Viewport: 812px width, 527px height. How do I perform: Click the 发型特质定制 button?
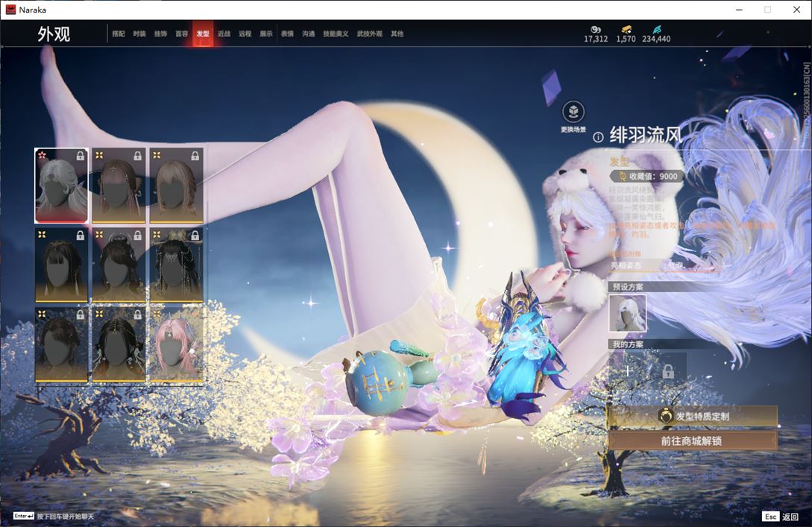(x=693, y=416)
